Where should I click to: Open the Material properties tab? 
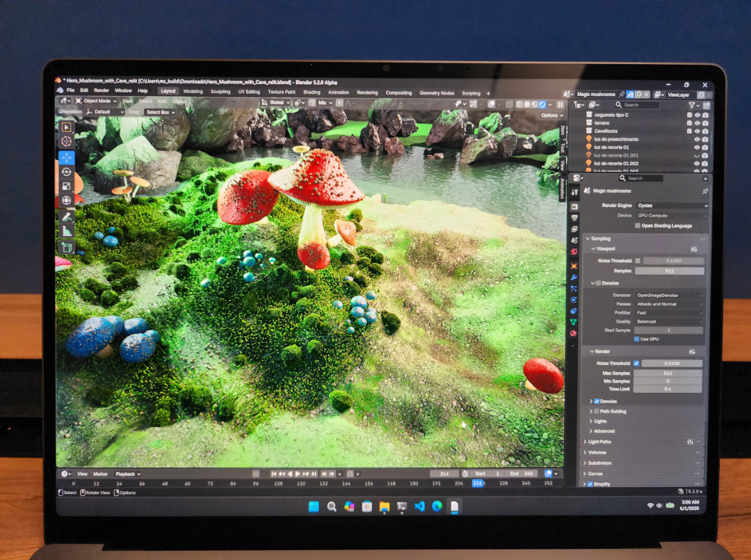[x=573, y=333]
